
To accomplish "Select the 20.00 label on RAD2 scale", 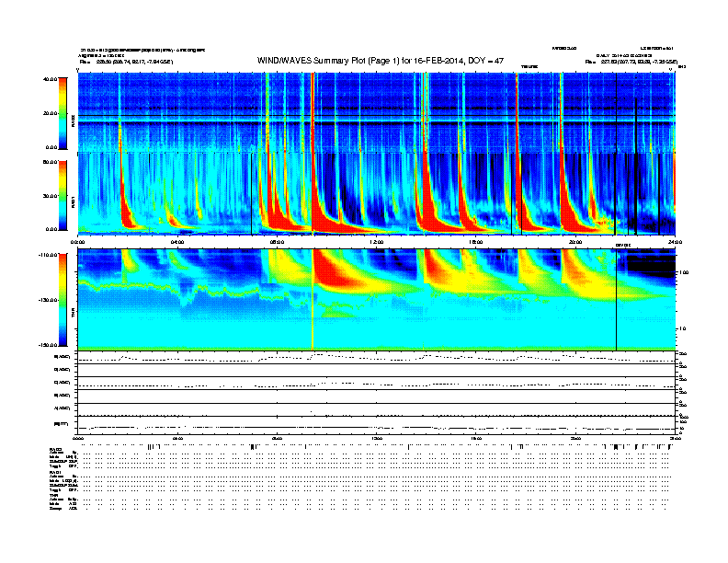I will pos(50,113).
